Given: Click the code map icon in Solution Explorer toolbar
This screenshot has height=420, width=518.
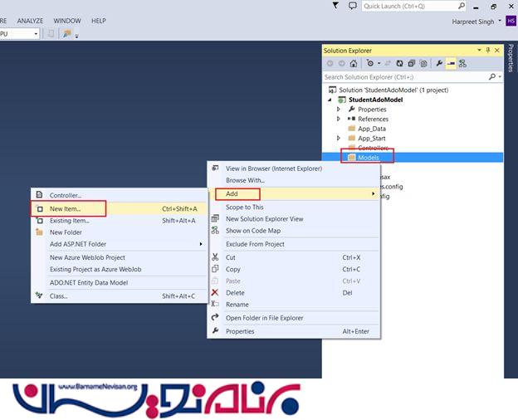Looking at the screenshot, I should [462, 63].
